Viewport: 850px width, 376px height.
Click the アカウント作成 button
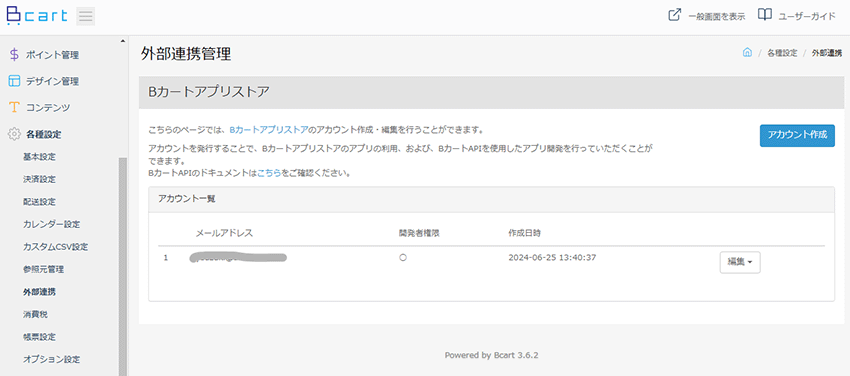797,135
